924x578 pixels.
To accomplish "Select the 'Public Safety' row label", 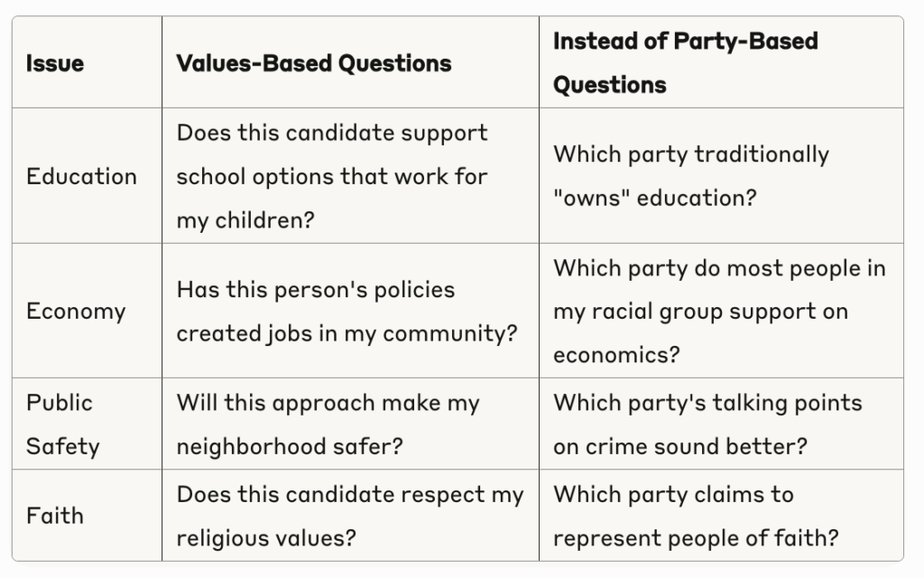I will pyautogui.click(x=63, y=424).
